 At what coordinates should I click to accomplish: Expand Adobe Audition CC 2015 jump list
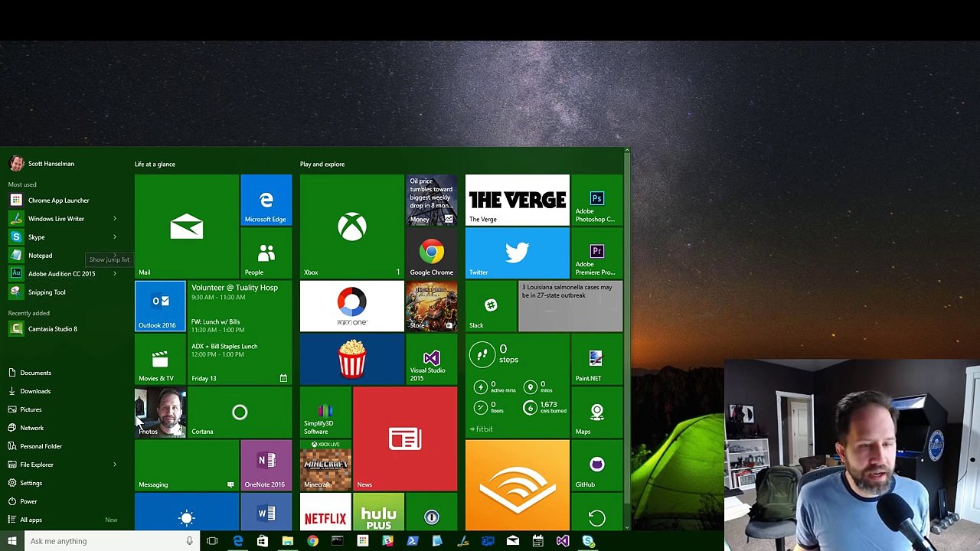click(x=115, y=274)
